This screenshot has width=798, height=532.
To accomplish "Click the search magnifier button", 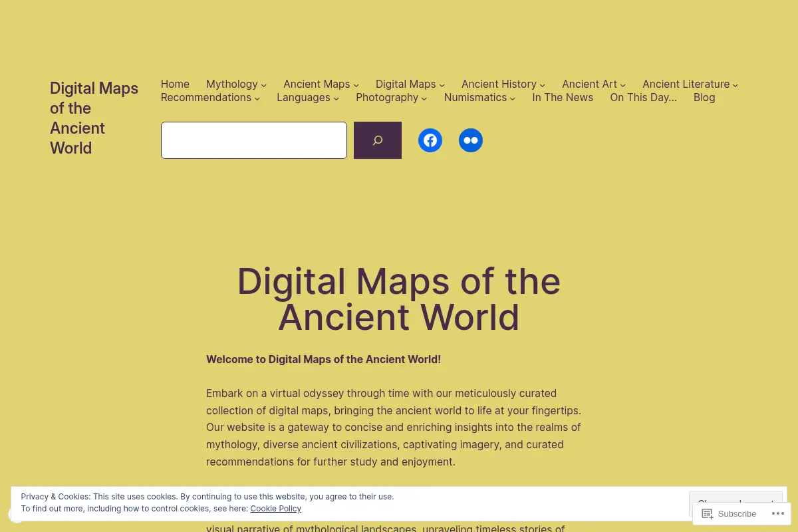I will [x=378, y=140].
